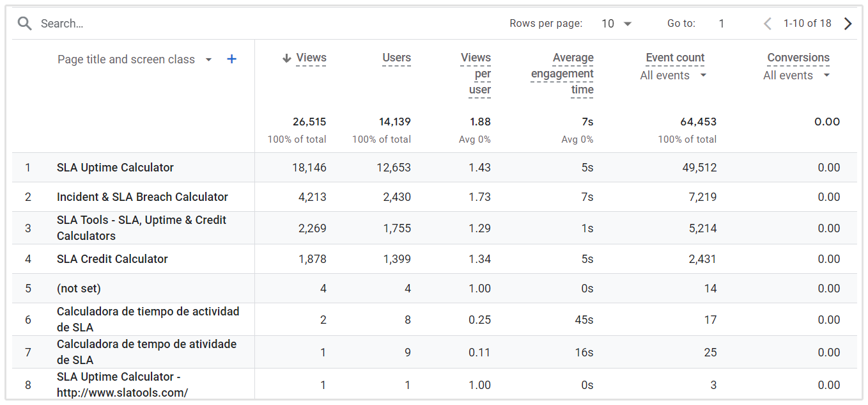The width and height of the screenshot is (868, 405).
Task: Select Incident & SLA Breach Calculator row
Action: click(142, 197)
